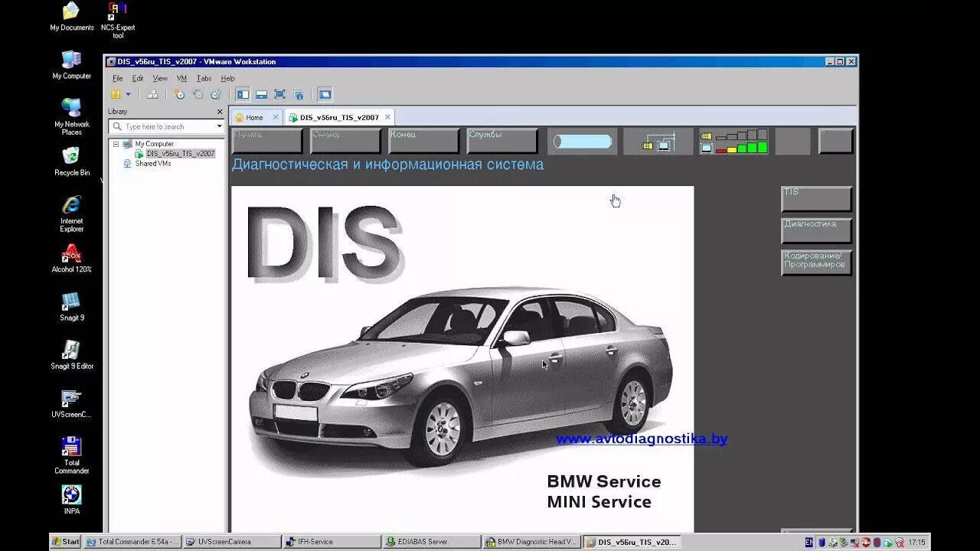Open My Computer desktop icon
This screenshot has width=980, height=551.
click(71, 66)
